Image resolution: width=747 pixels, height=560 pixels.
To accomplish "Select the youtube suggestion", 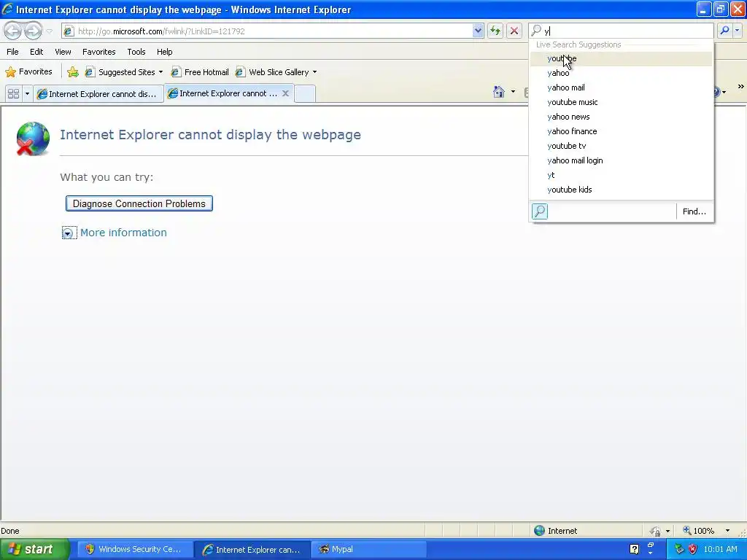I will [622, 58].
